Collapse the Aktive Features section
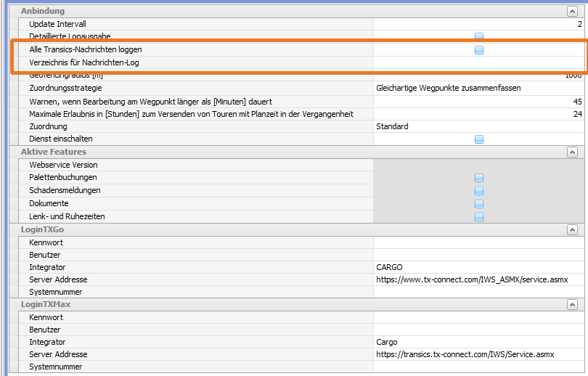This screenshot has height=376, width=588. (572, 152)
